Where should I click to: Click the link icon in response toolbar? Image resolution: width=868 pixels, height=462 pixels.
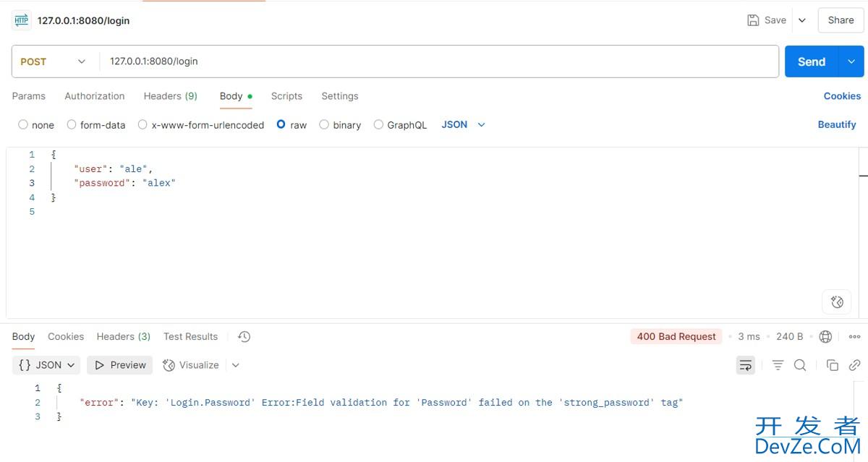pyautogui.click(x=854, y=365)
